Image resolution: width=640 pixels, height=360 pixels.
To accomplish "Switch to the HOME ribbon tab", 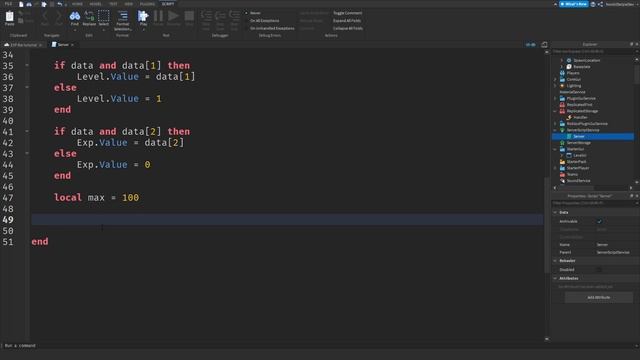I will pyautogui.click(x=77, y=4).
